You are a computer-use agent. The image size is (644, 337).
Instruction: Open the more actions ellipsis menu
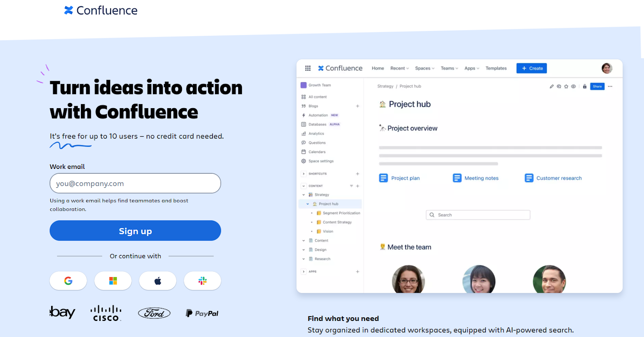click(610, 86)
